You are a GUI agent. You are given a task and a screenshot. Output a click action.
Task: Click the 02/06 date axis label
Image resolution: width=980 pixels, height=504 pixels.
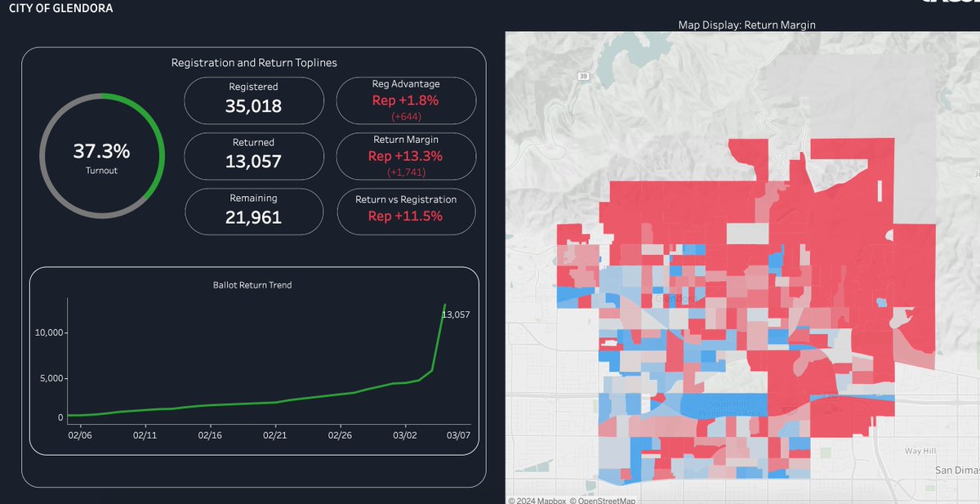click(80, 435)
